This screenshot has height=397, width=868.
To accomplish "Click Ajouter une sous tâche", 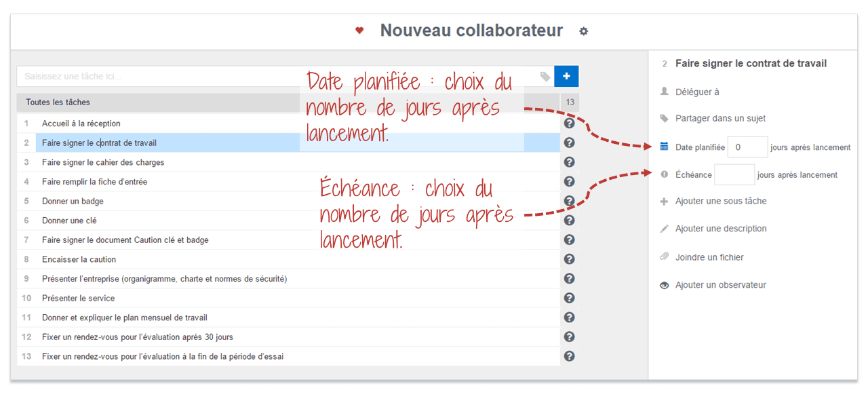I will coord(721,201).
